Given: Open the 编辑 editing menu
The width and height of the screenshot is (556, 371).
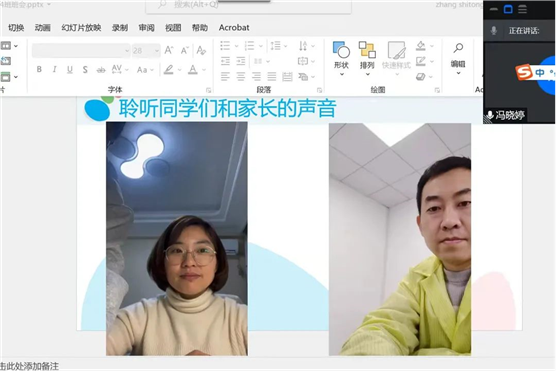Looking at the screenshot, I should [458, 58].
